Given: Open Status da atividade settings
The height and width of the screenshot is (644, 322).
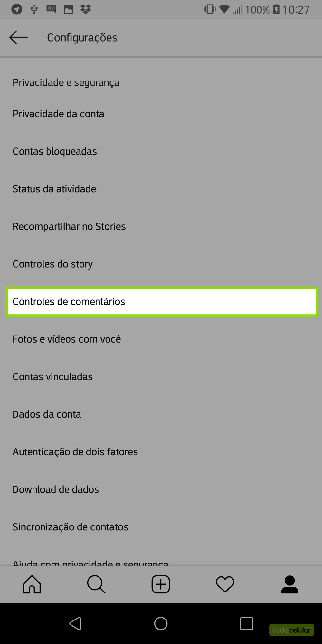Looking at the screenshot, I should tap(54, 189).
